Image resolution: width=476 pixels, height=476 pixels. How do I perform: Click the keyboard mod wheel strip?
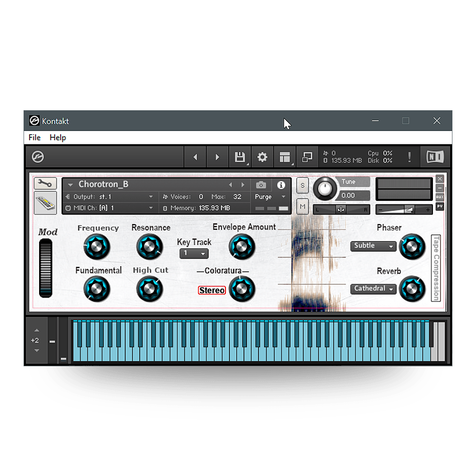tap(64, 341)
